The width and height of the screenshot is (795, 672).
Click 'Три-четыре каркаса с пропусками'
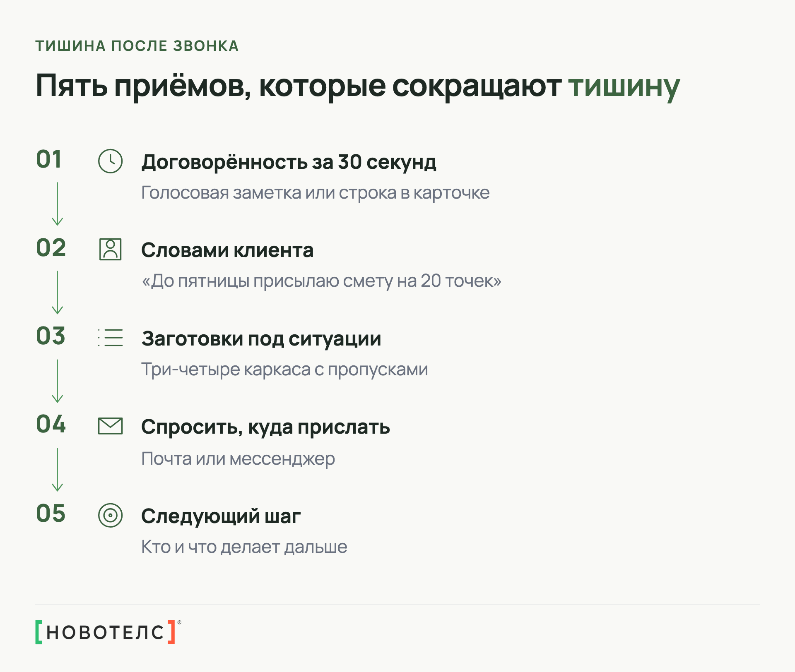(285, 370)
